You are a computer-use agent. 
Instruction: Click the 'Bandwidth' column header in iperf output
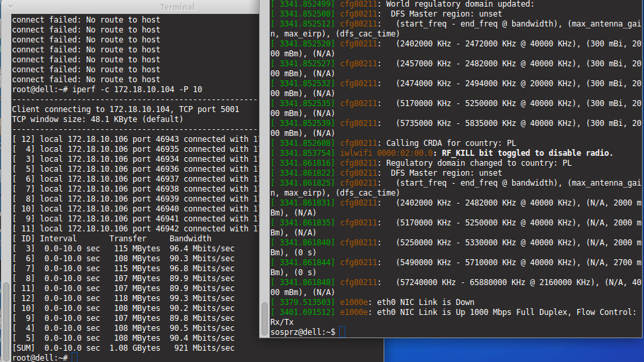click(x=190, y=239)
